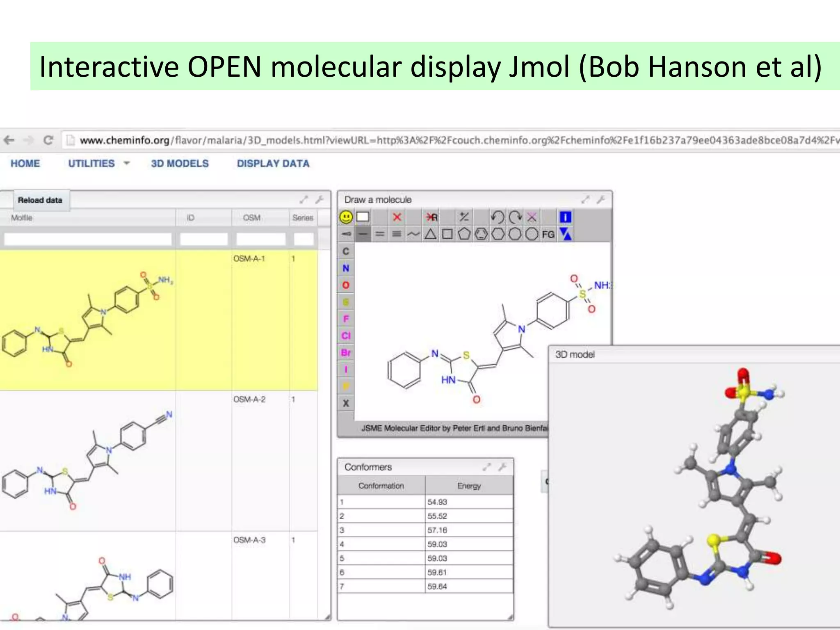
Task: Select the cyclohexane hexagon ring tool
Action: (x=498, y=234)
